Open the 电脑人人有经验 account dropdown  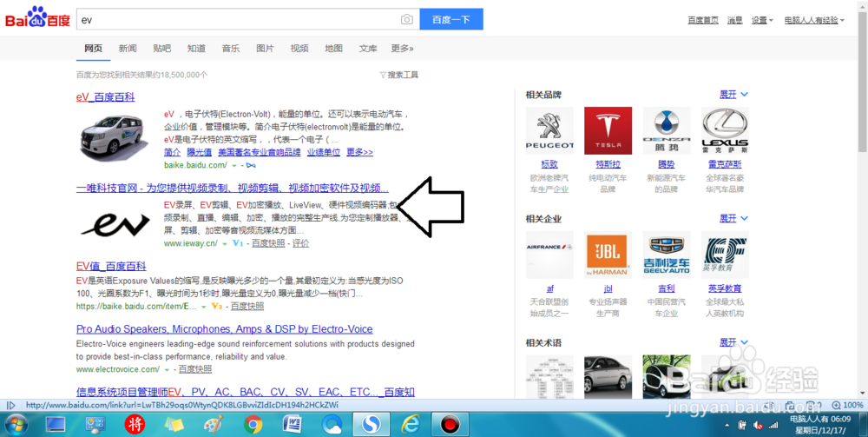[x=814, y=20]
